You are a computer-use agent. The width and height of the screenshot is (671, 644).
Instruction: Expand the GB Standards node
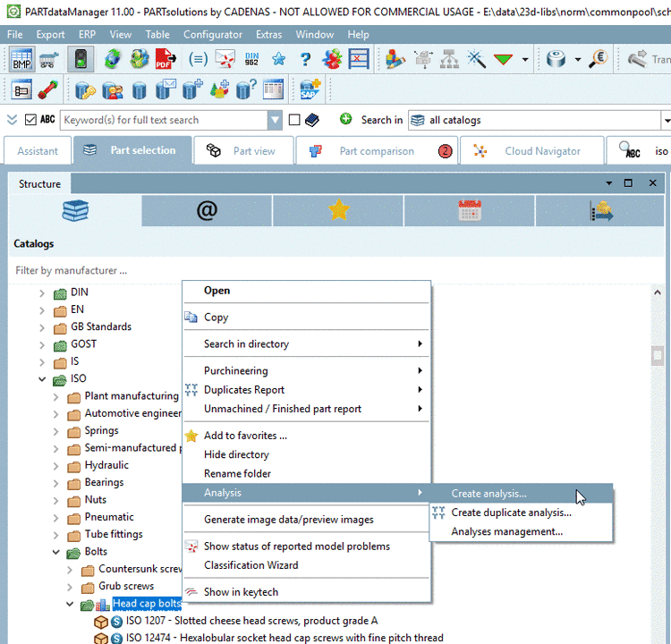(x=41, y=327)
